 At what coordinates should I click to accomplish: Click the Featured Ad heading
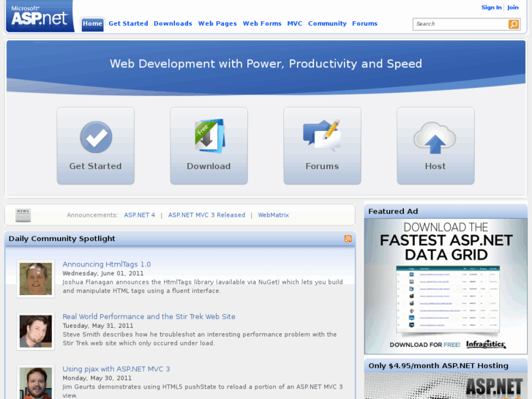(x=393, y=212)
